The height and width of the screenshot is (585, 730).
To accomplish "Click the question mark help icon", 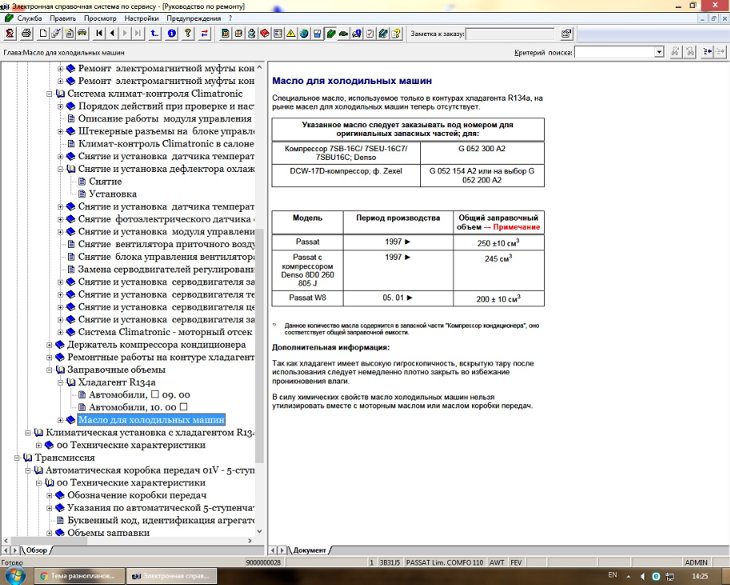I will [188, 34].
